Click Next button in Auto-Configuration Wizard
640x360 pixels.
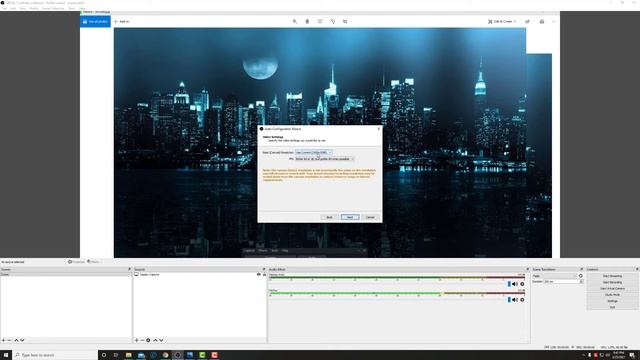[350, 217]
